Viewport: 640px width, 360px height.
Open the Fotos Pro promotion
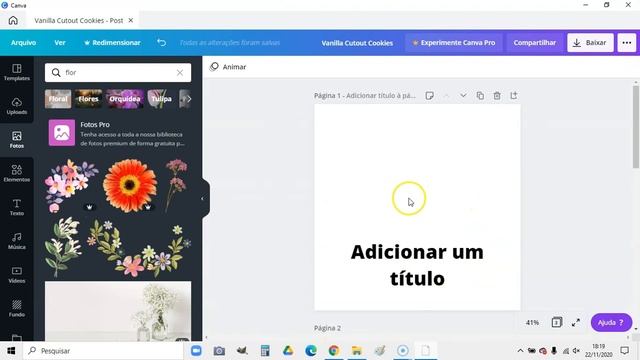tap(118, 133)
